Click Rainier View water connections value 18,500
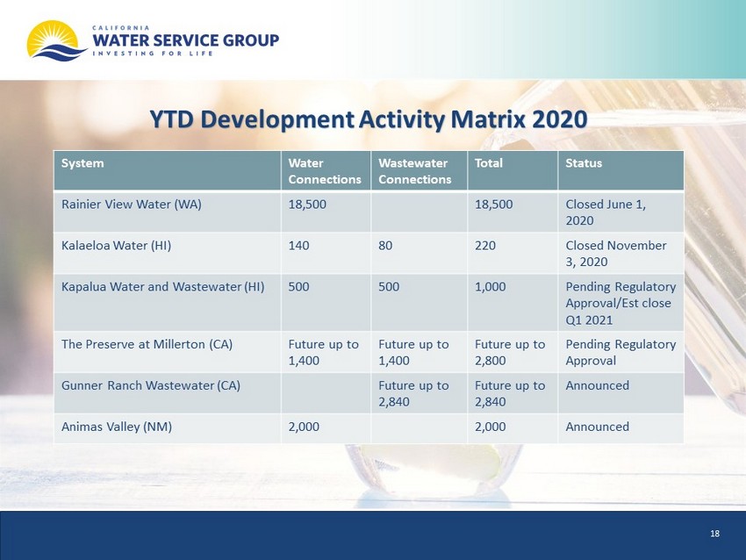 pyautogui.click(x=307, y=205)
